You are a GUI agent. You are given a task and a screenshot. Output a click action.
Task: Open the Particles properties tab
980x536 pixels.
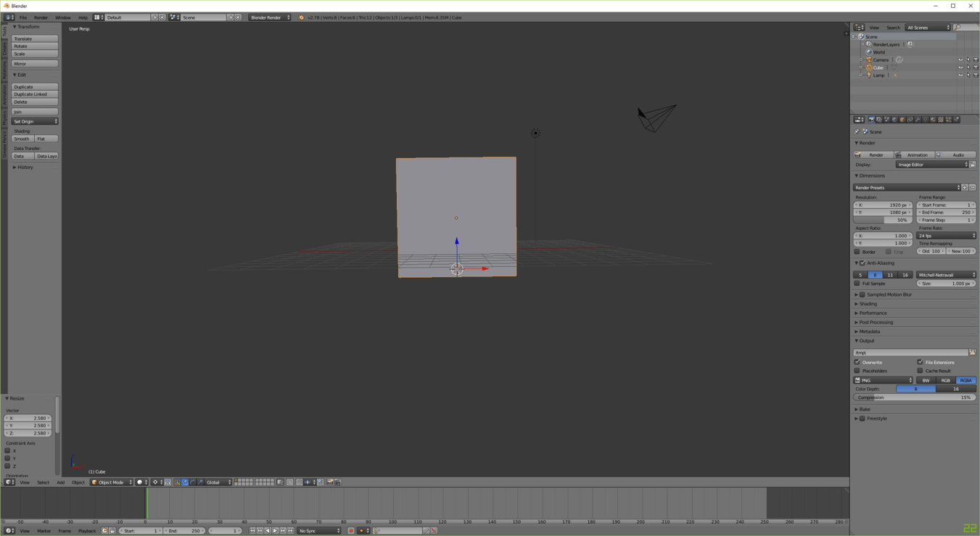pyautogui.click(x=948, y=120)
